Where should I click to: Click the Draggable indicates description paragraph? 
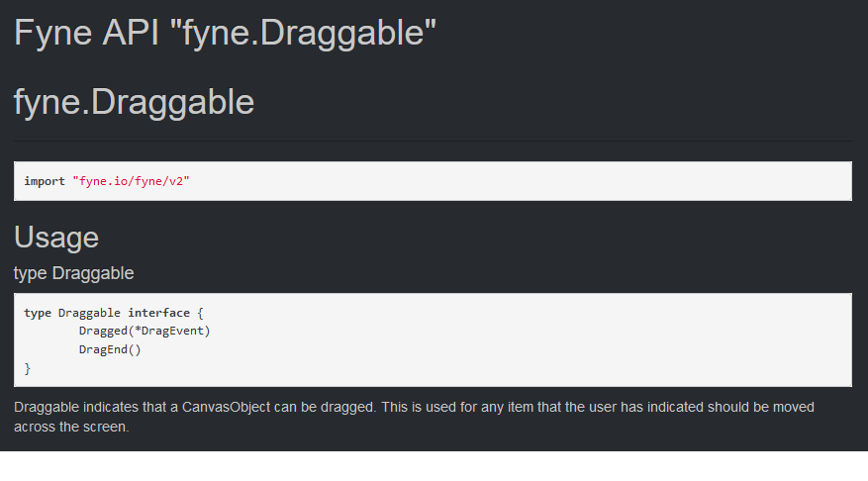click(414, 417)
